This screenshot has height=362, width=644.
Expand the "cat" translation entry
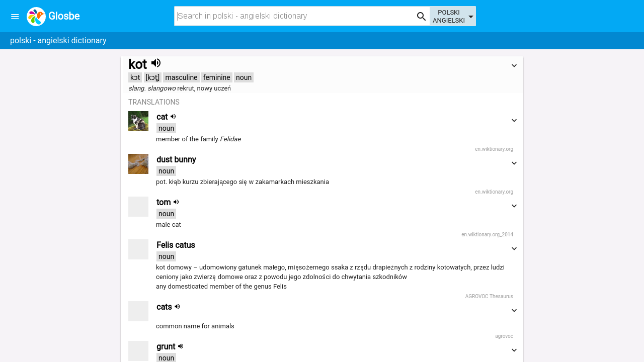514,120
